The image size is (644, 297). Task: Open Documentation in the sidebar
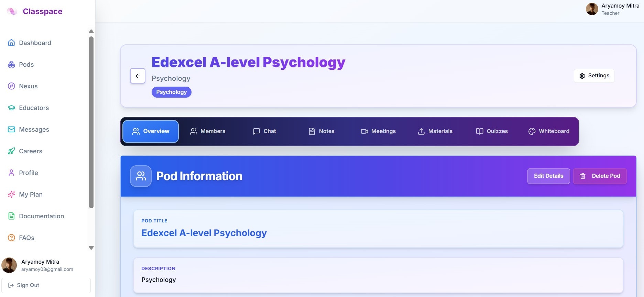(x=44, y=216)
